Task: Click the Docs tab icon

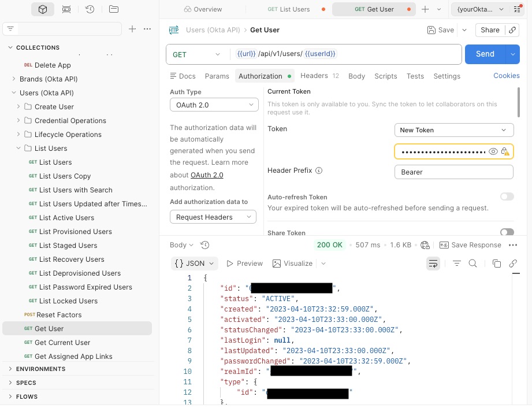Action: pos(173,76)
